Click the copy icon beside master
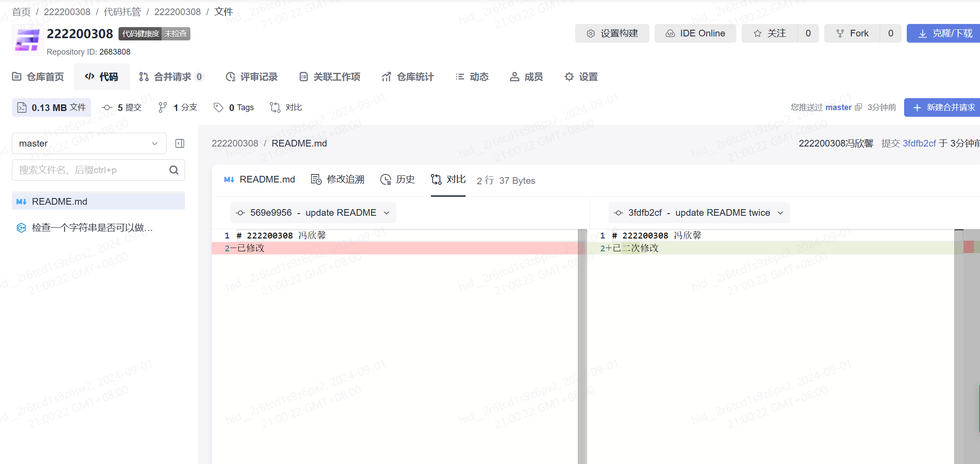Image resolution: width=980 pixels, height=464 pixels. (858, 107)
